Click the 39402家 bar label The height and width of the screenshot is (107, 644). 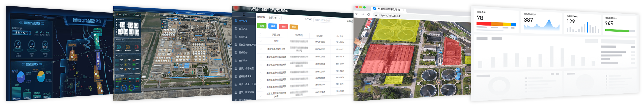click(47, 94)
